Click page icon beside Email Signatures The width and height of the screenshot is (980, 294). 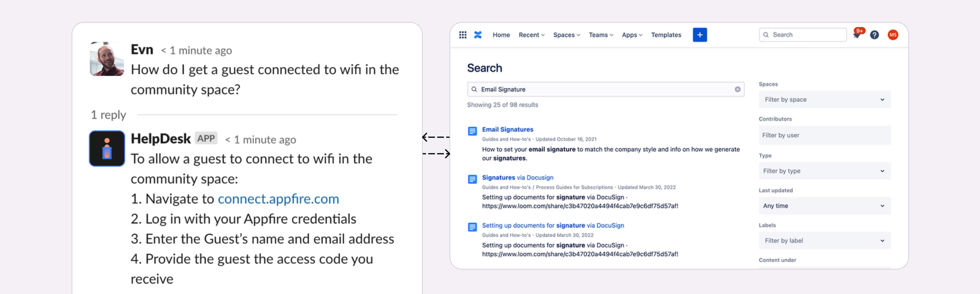click(472, 131)
